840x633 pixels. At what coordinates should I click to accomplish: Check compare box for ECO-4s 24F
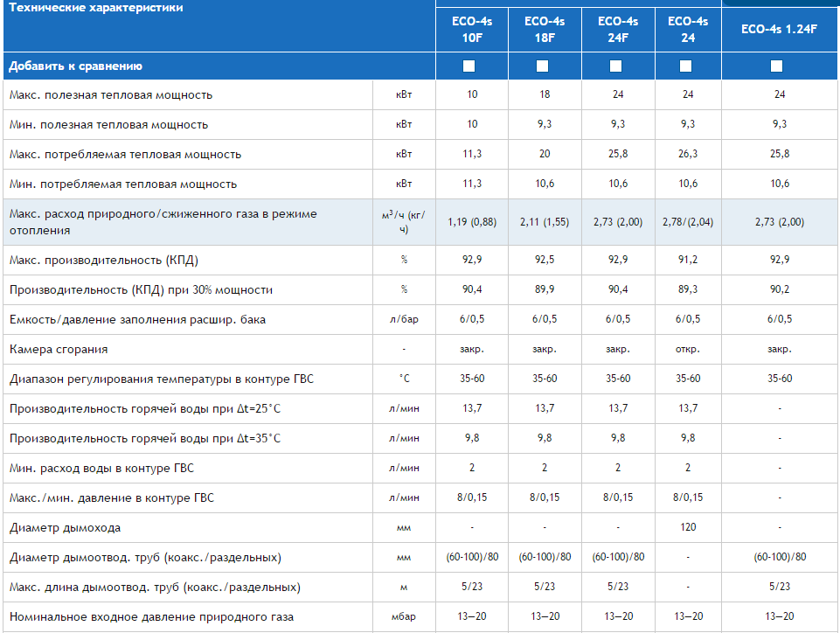coord(615,66)
